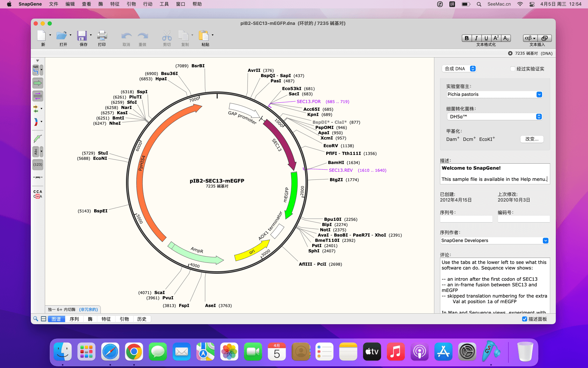Switch to the 特征 features tab

coord(106,319)
